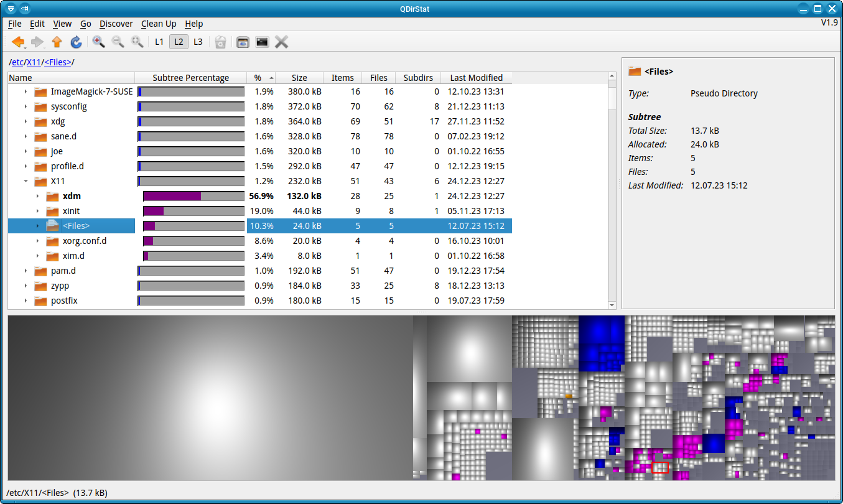The image size is (843, 504).
Task: Open the Help menu
Action: coord(194,24)
